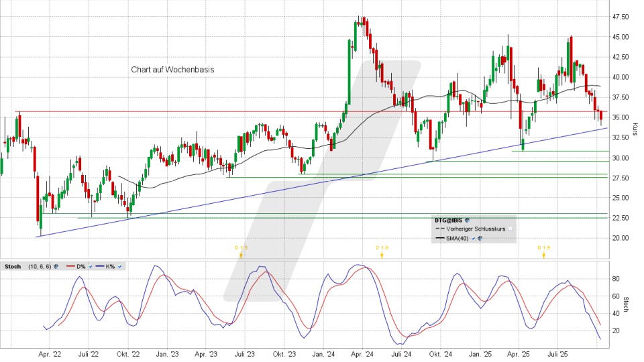644x362 pixels.
Task: Click the 2024 dividend arrow marker
Action: (x=382, y=255)
